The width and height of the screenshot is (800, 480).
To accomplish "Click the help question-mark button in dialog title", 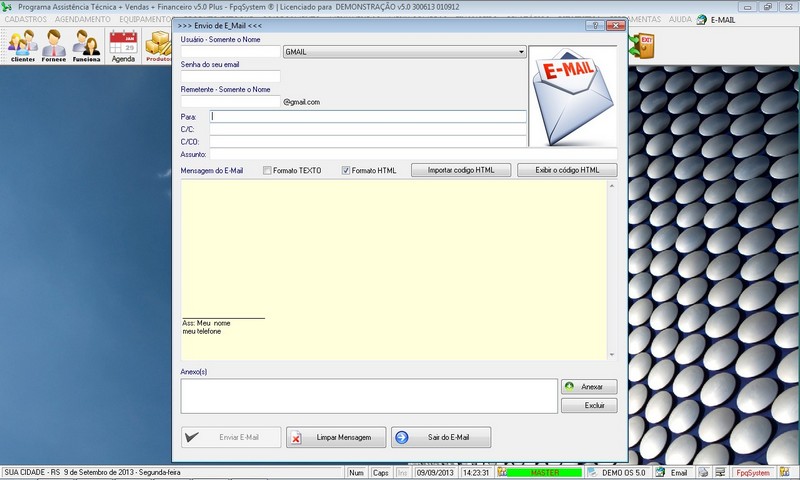I will click(595, 26).
